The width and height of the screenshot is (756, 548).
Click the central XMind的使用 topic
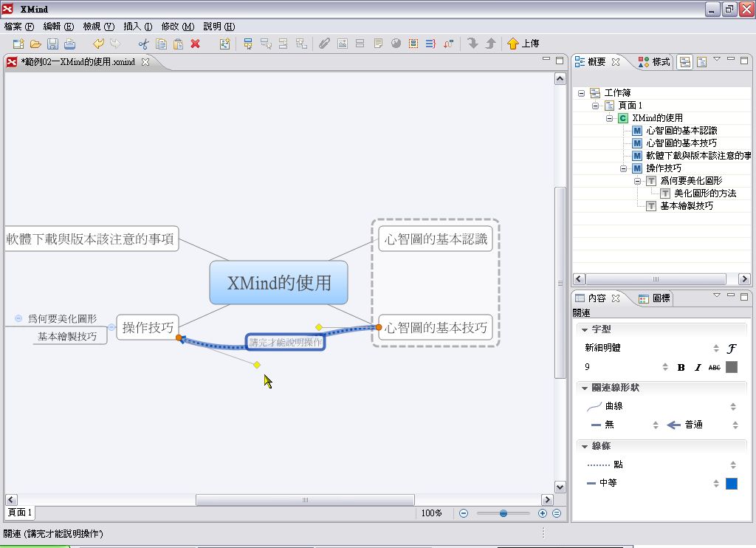coord(278,283)
